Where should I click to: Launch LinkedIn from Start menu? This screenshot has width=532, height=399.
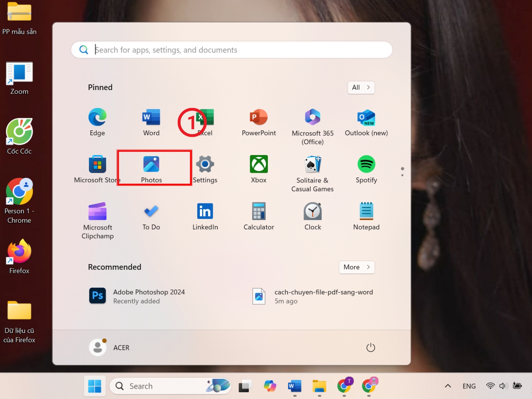(205, 217)
